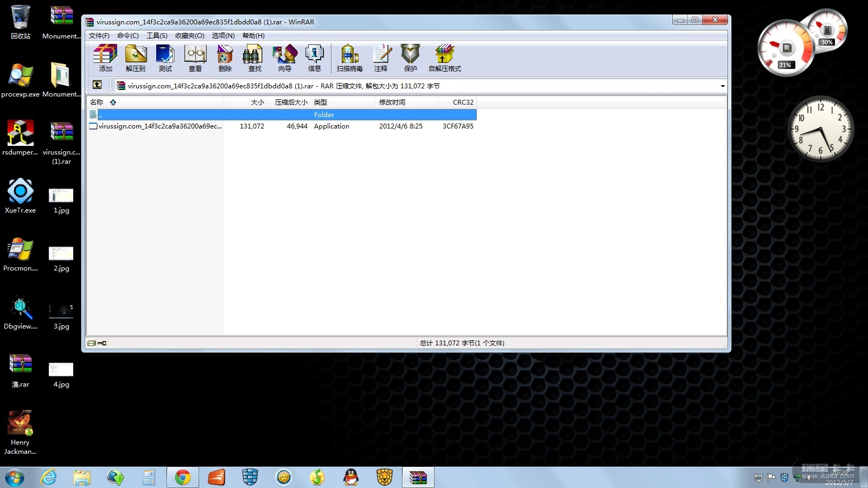Select the virussign (1).rar desktop icon
Image resolution: width=868 pixels, height=488 pixels.
(61, 143)
